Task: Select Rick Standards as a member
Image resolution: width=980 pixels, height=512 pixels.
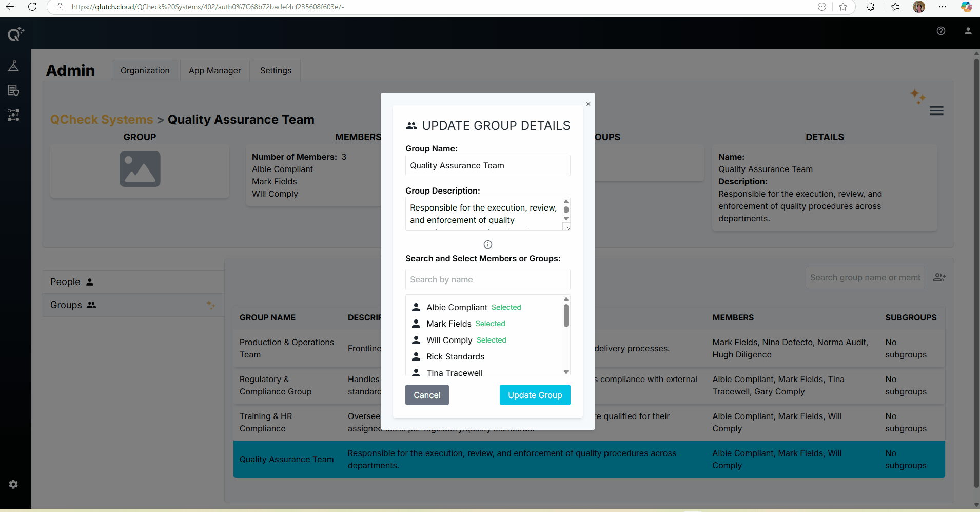Action: [455, 356]
